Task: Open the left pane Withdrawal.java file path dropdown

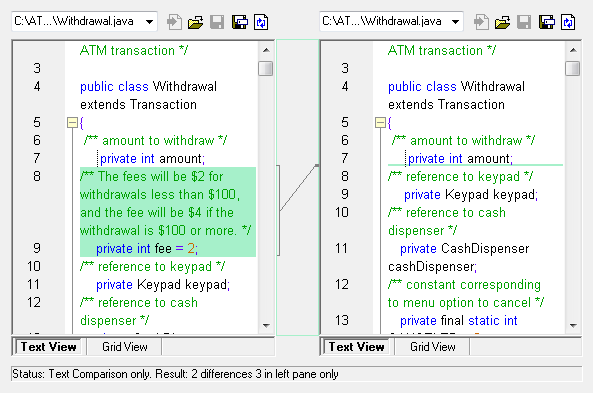Action: point(149,22)
